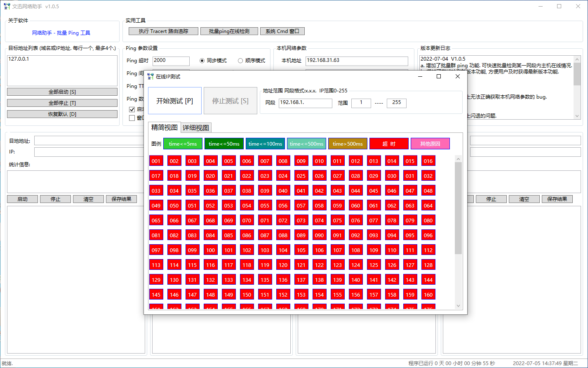Viewport: 588px width, 368px height.
Task: Click the Ping 超时 field with 2000
Action: click(171, 61)
